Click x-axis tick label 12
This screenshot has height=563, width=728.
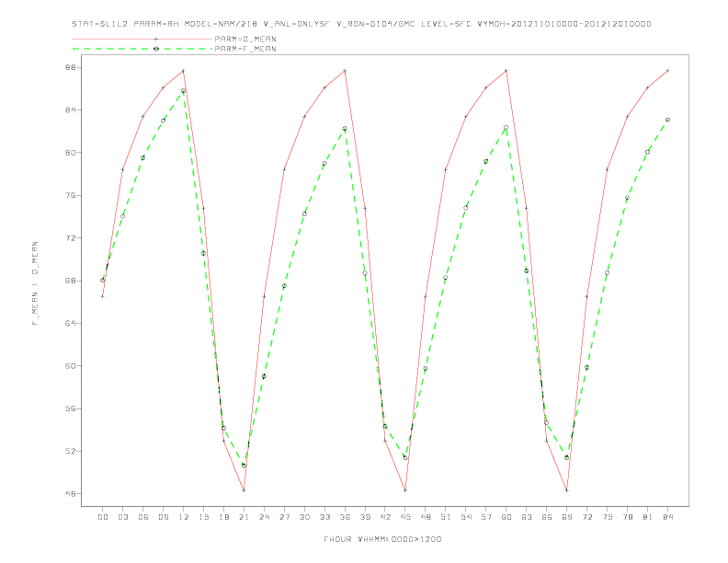[x=184, y=517]
